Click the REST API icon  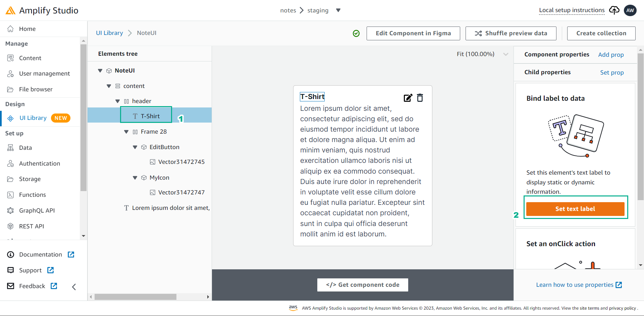coord(11,226)
